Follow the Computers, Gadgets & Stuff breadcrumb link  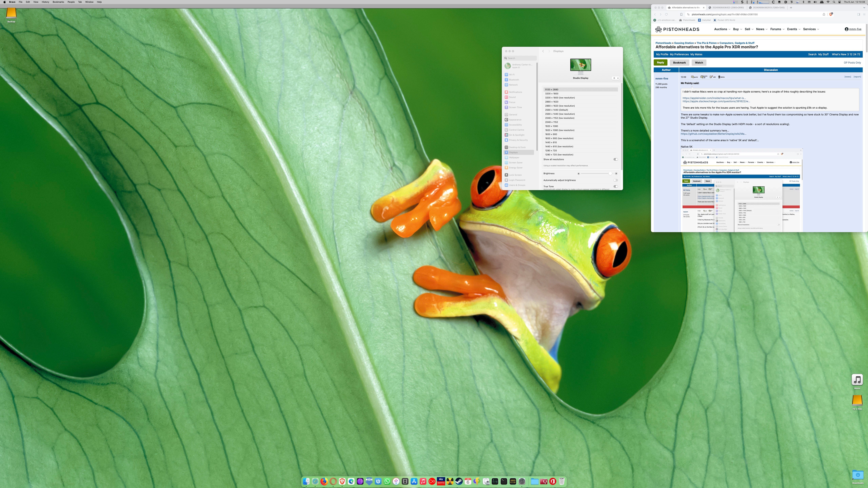click(737, 43)
